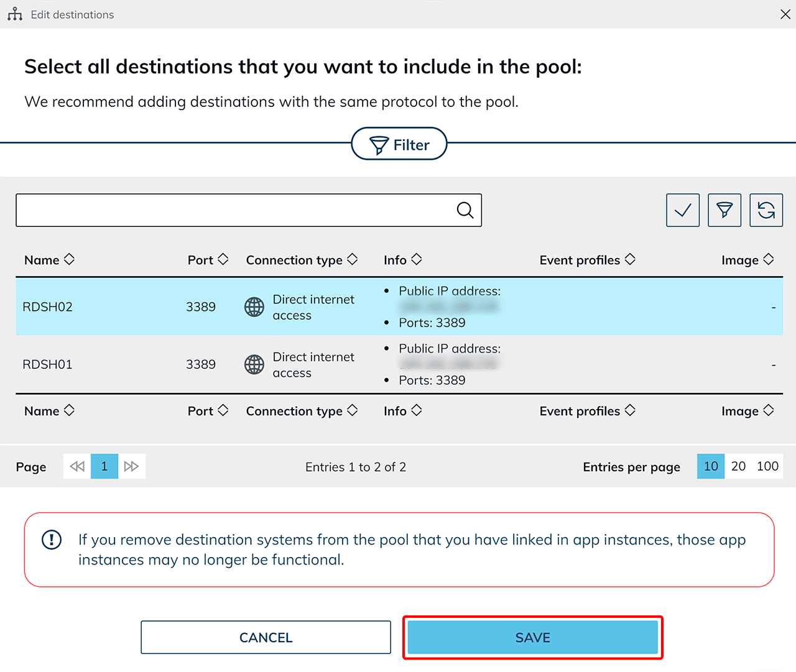Viewport: 796px width, 672px height.
Task: Show 100 entries per page
Action: pyautogui.click(x=767, y=466)
